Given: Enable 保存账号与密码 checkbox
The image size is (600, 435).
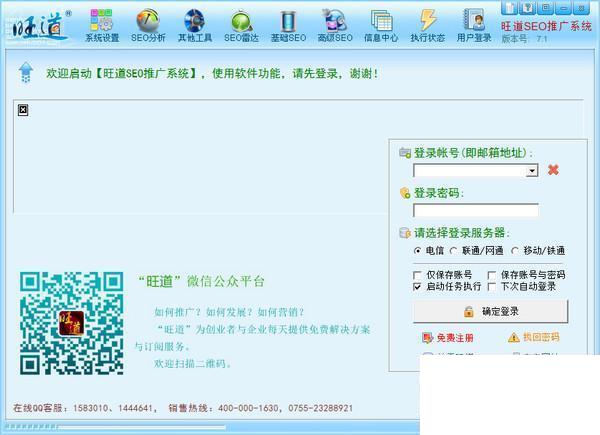Looking at the screenshot, I should click(x=492, y=275).
